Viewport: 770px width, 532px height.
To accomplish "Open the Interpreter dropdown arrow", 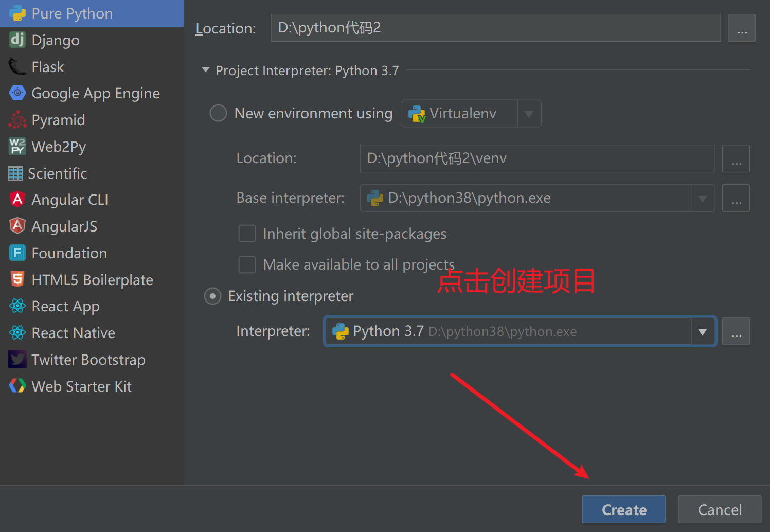I will click(x=703, y=331).
